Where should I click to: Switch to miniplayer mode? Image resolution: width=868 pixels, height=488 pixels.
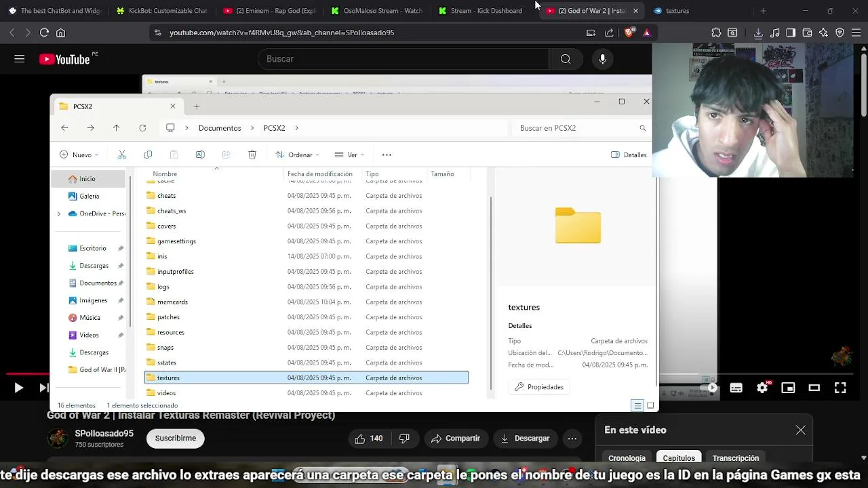tap(788, 388)
